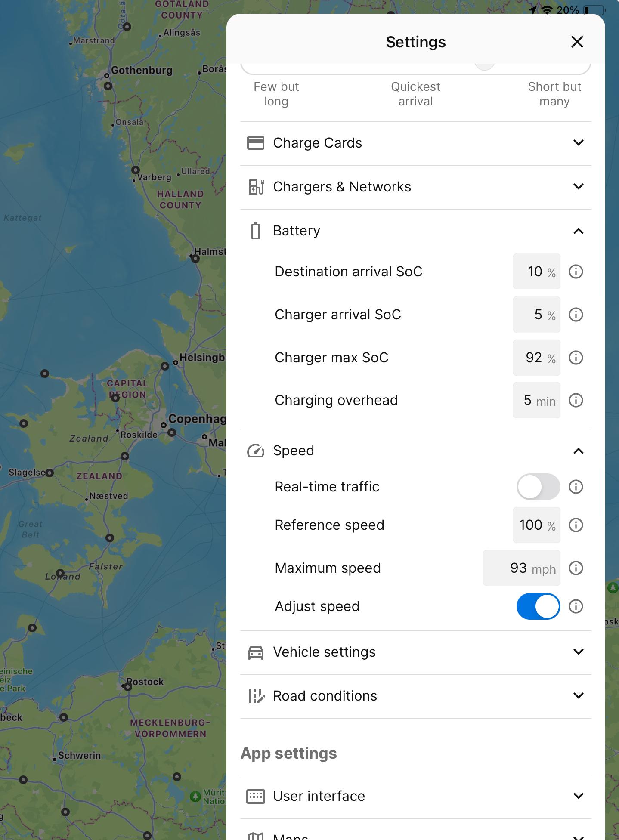Image resolution: width=619 pixels, height=840 pixels.
Task: Show info for Maximum speed
Action: (x=576, y=568)
